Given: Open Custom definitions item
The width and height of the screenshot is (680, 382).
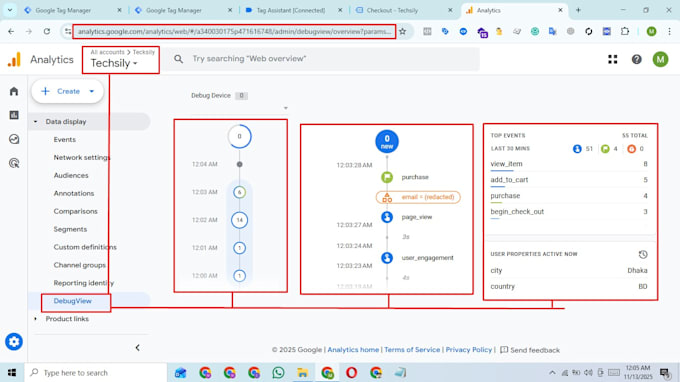Looking at the screenshot, I should point(85,247).
